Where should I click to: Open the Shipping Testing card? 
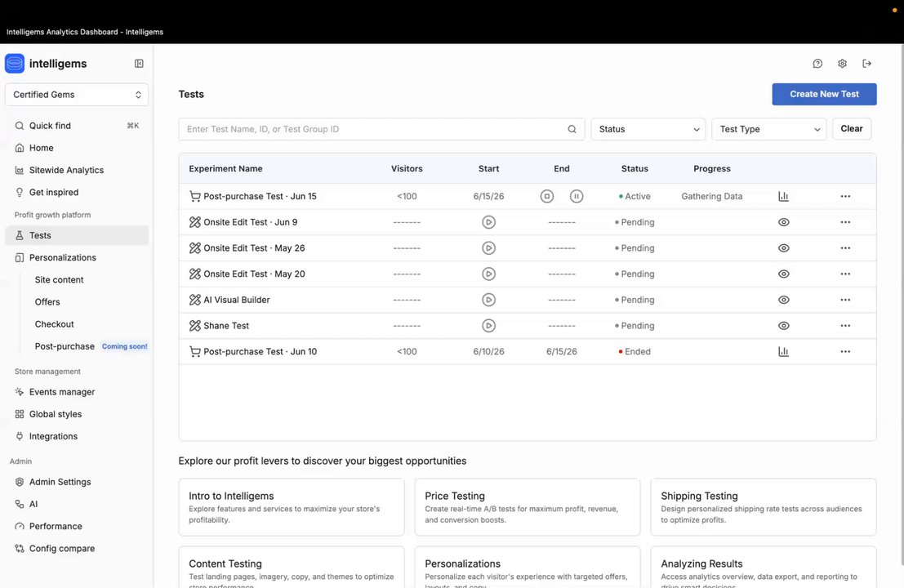click(x=764, y=507)
